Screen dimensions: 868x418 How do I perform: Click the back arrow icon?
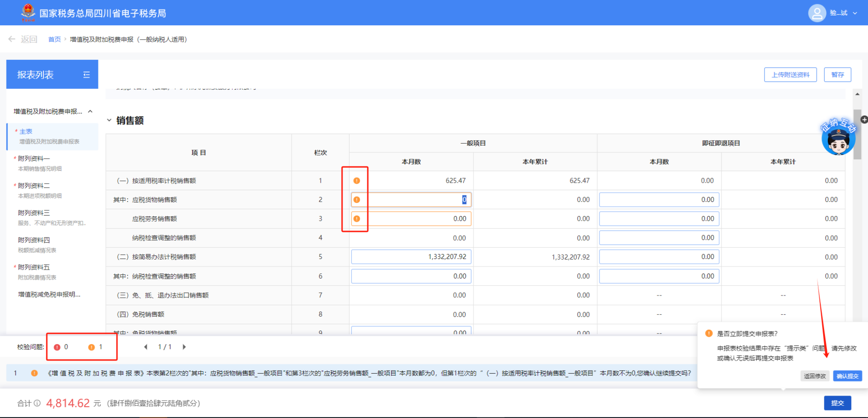(12, 39)
